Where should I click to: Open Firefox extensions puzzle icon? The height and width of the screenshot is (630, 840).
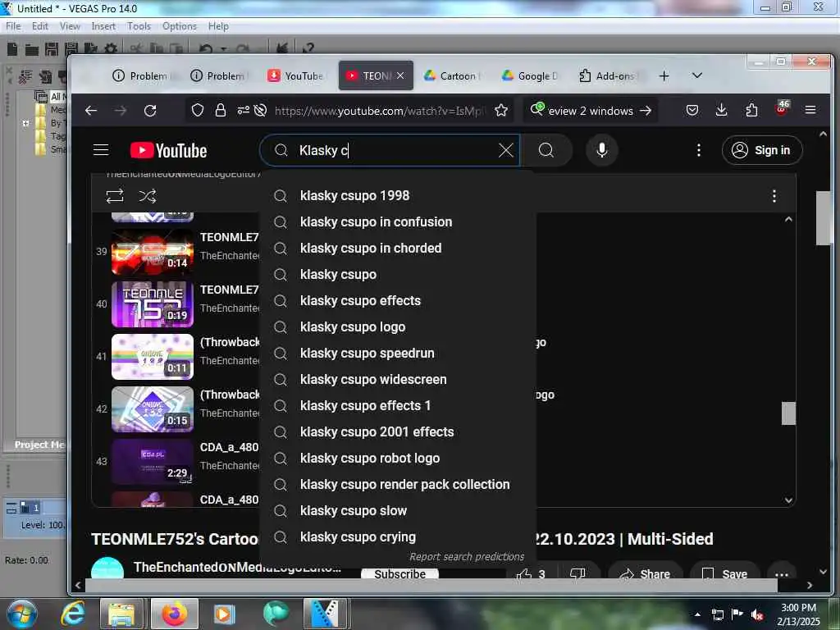(751, 111)
